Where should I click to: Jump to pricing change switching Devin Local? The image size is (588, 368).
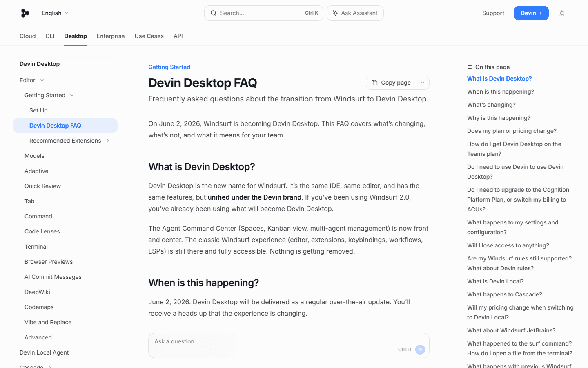pyautogui.click(x=520, y=312)
